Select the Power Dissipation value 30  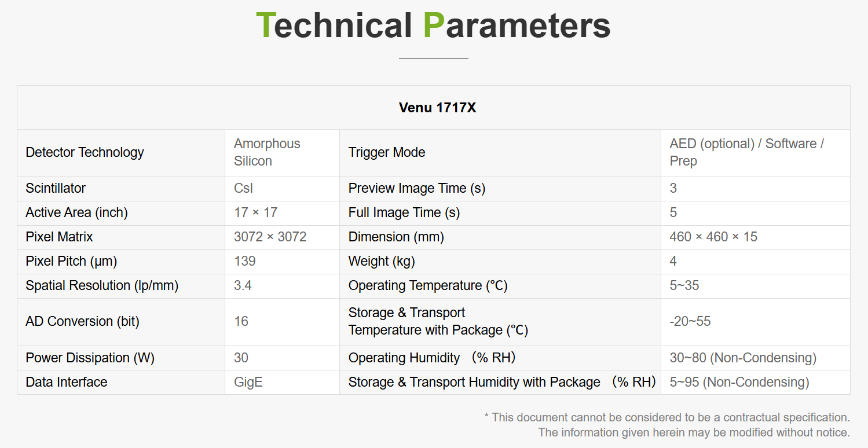(x=241, y=358)
